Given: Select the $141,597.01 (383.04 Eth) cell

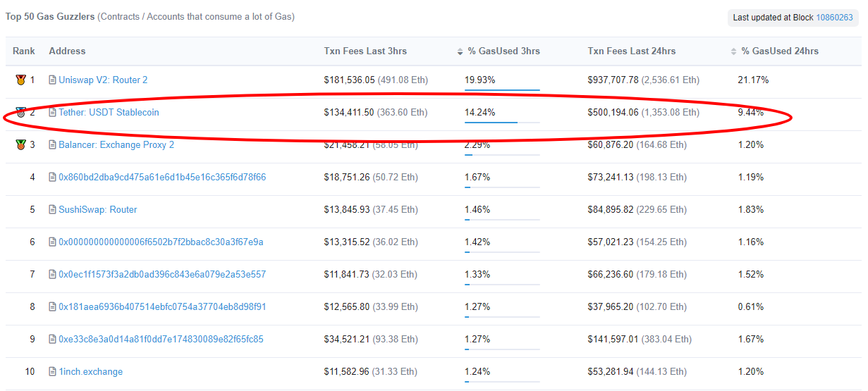Looking at the screenshot, I should [x=640, y=339].
